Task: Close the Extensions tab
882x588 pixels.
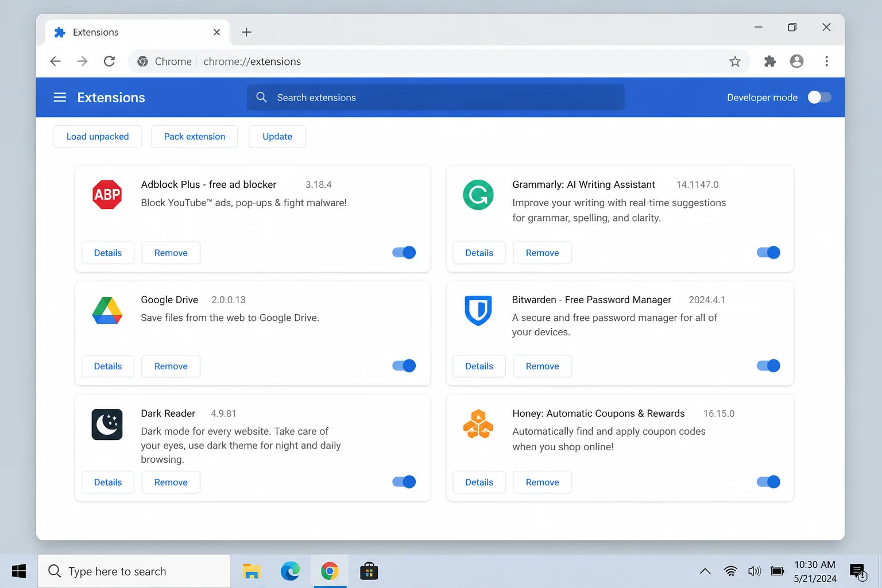Action: [x=216, y=32]
